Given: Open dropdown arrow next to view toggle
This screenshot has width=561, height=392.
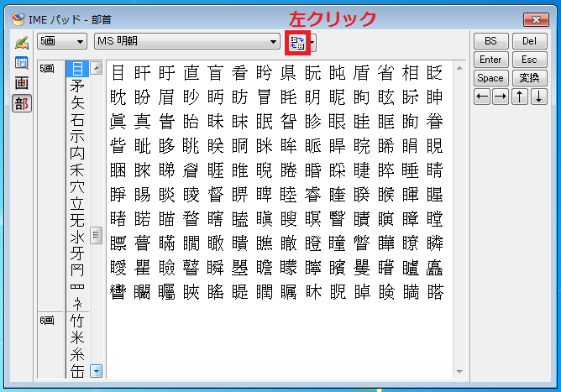Looking at the screenshot, I should (x=313, y=43).
